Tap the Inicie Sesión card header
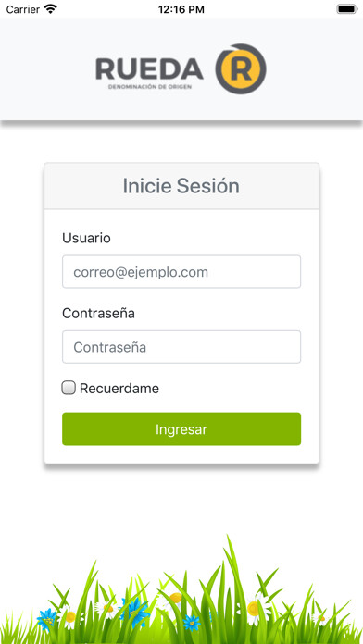The width and height of the screenshot is (363, 644). (x=181, y=186)
